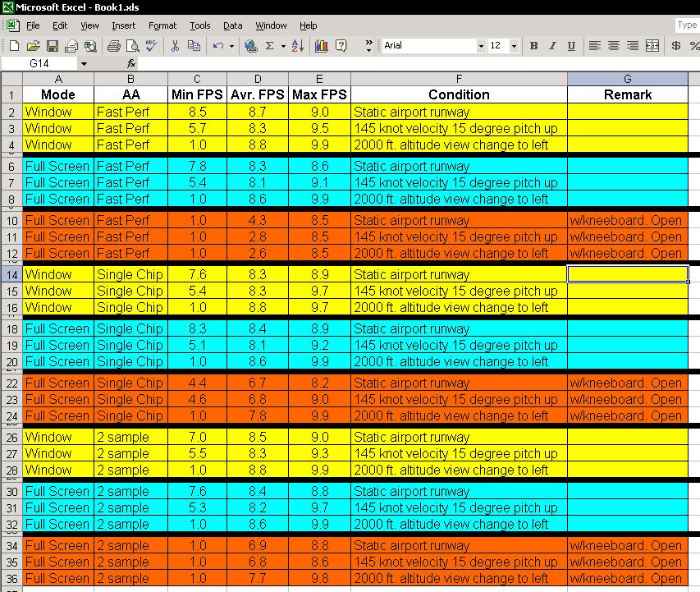The width and height of the screenshot is (700, 592).
Task: Undo the last action with the arrow icon
Action: tap(217, 46)
